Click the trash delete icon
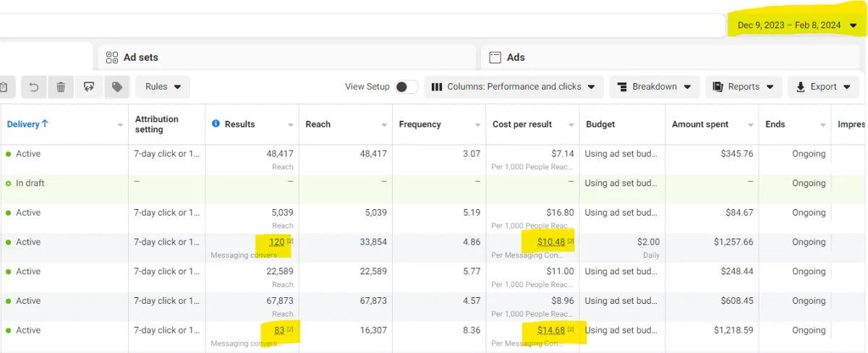The height and width of the screenshot is (353, 868). pyautogui.click(x=61, y=87)
